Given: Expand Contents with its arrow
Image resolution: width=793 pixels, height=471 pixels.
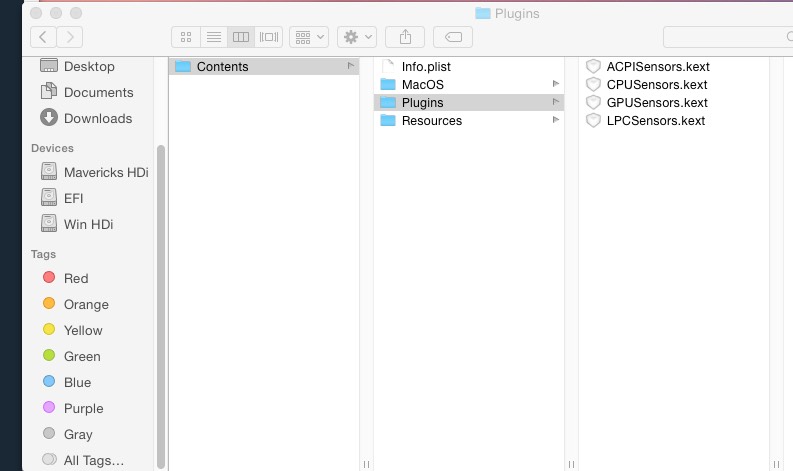Looking at the screenshot, I should [x=350, y=66].
